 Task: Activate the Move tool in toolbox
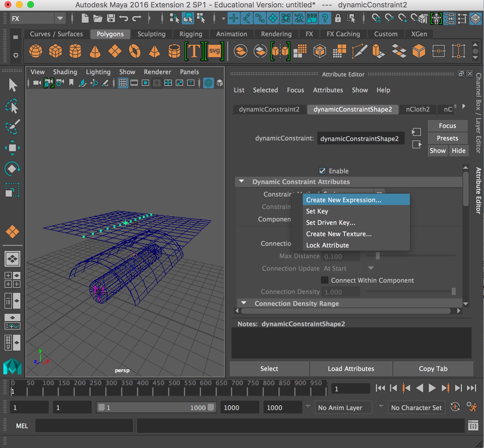[12, 148]
